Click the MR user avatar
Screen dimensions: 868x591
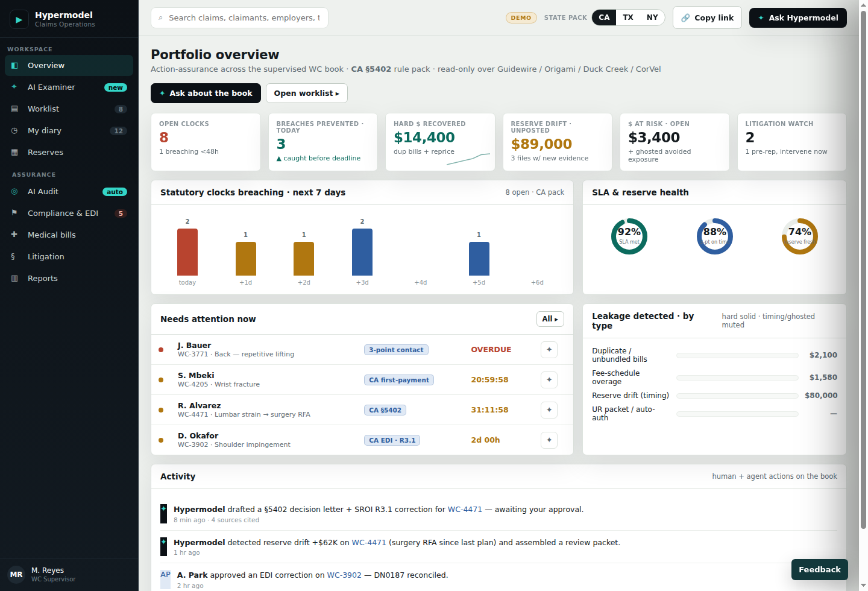tap(16, 575)
